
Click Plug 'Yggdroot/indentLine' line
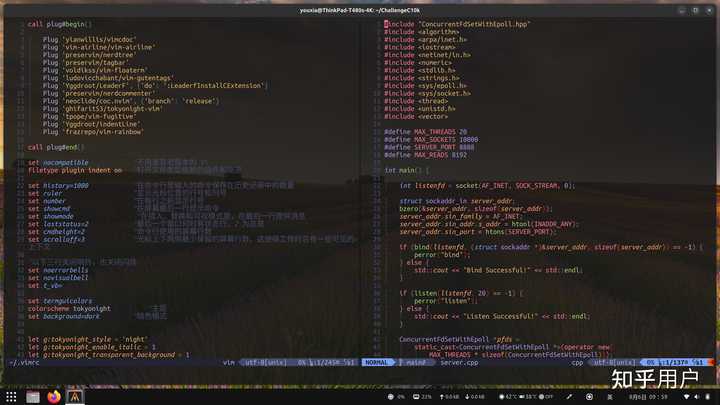click(92, 124)
